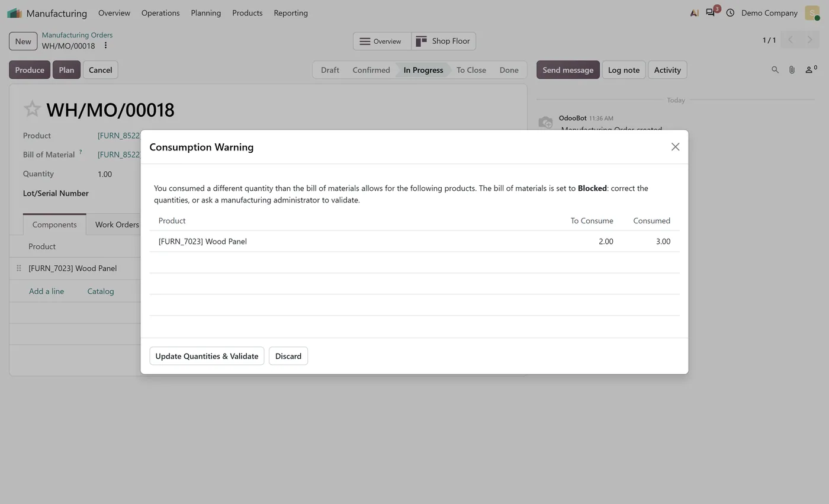829x504 pixels.
Task: Go to previous record arrow
Action: pos(790,40)
